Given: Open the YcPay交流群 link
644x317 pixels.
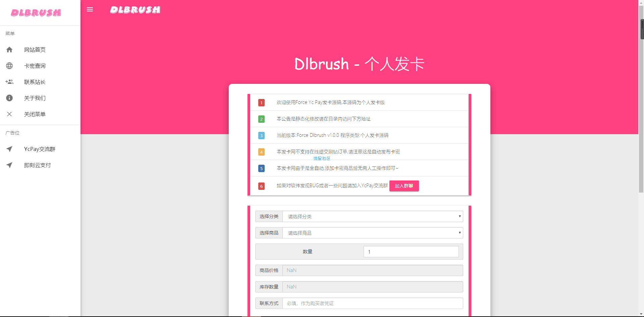Looking at the screenshot, I should 40,149.
